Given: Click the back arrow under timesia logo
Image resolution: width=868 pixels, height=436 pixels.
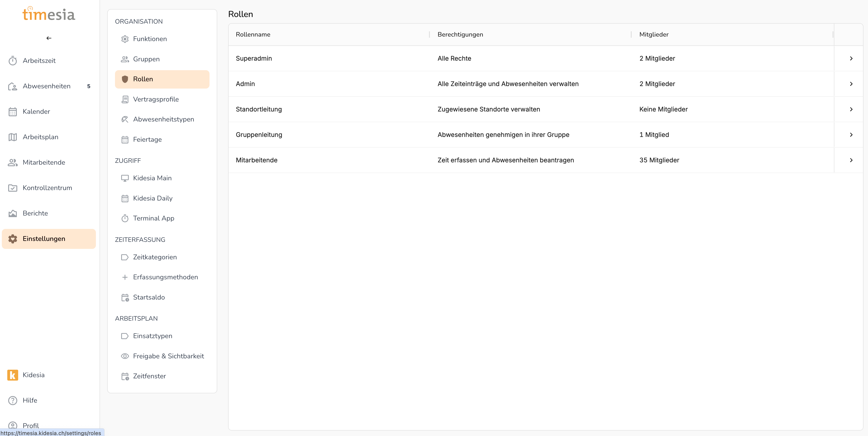Looking at the screenshot, I should point(49,38).
